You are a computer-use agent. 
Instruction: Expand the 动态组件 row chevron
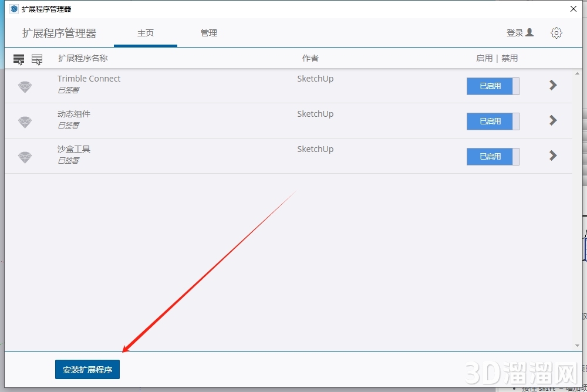(x=552, y=120)
